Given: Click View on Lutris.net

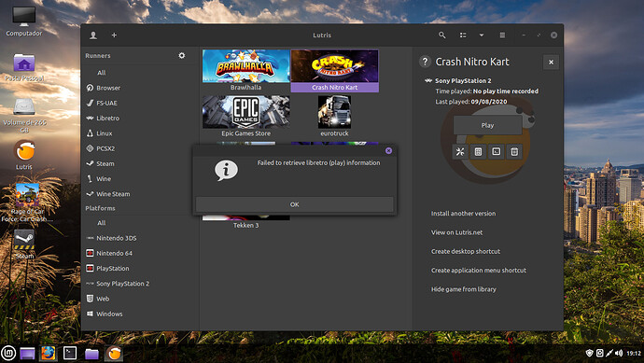Looking at the screenshot, I should [456, 232].
